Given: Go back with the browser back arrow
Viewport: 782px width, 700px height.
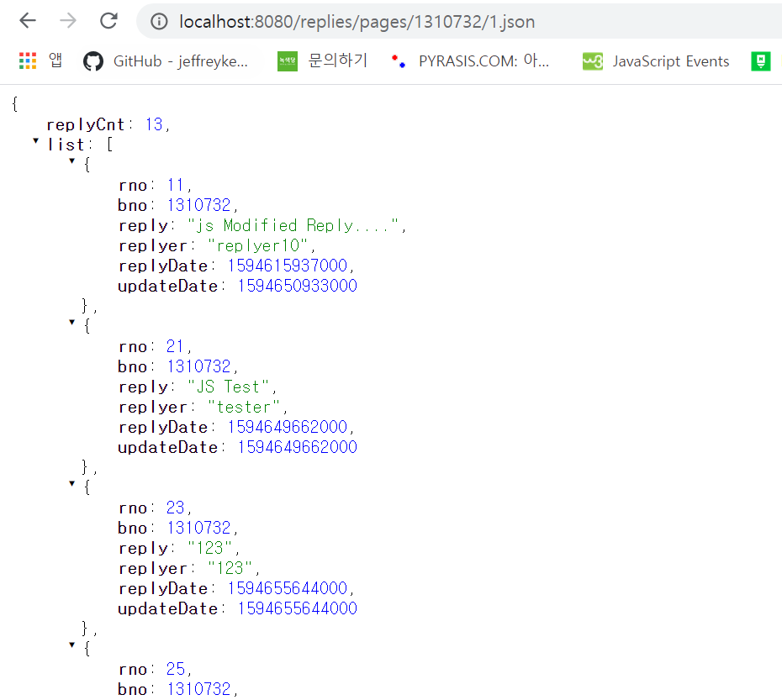Looking at the screenshot, I should [28, 20].
